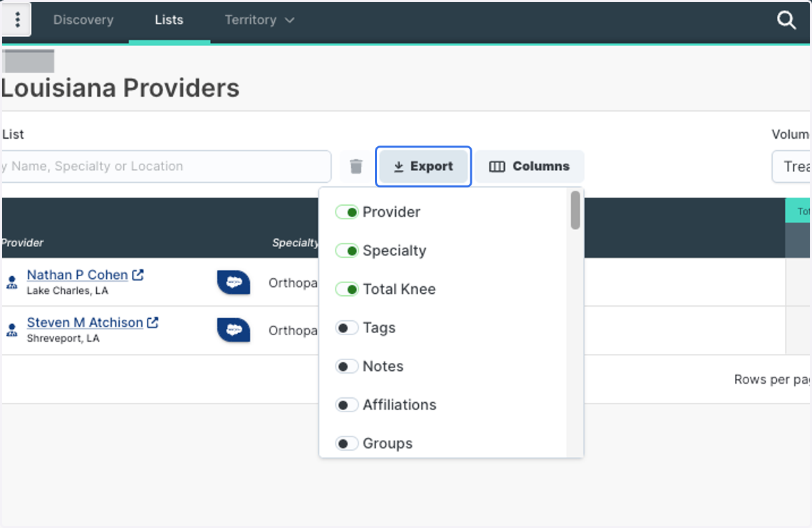The image size is (812, 528).
Task: Click person icon next to Steven M Atchison
Action: (12, 330)
